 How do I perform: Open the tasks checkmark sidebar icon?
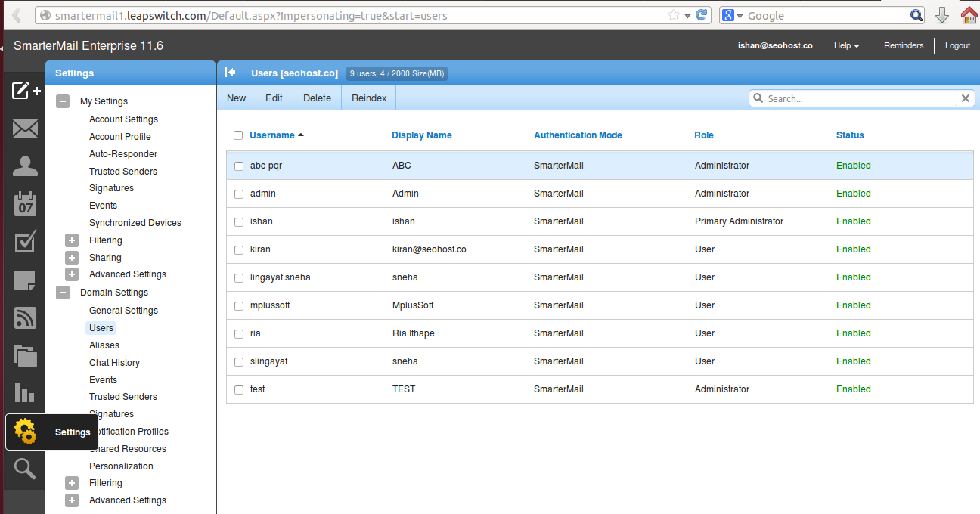25,242
